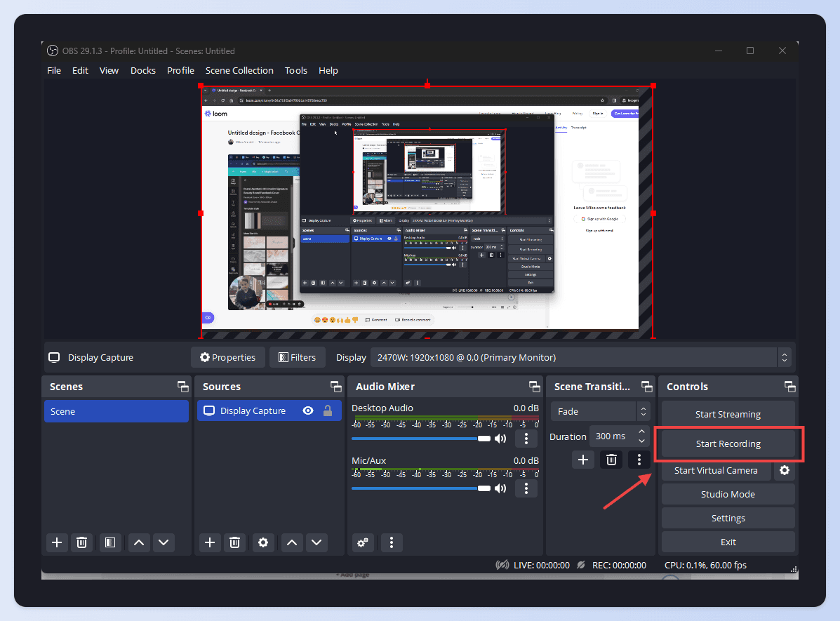Viewport: 840px width, 621px height.
Task: Move scene up arrow in Scenes panel
Action: 139,542
